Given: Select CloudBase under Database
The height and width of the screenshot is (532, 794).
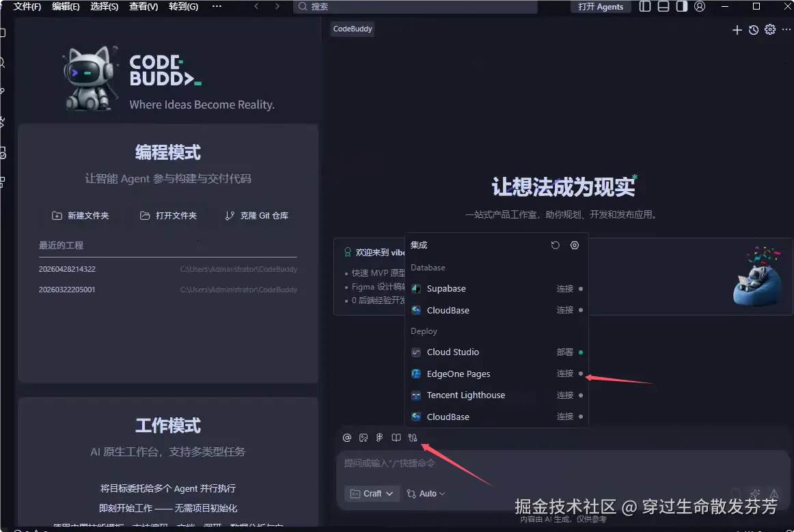Looking at the screenshot, I should (448, 310).
